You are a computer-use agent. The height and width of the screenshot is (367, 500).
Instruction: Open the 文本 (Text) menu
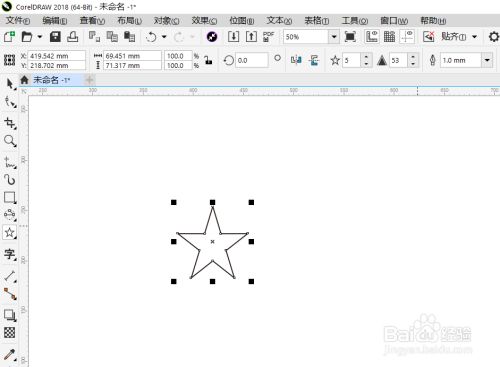(279, 21)
